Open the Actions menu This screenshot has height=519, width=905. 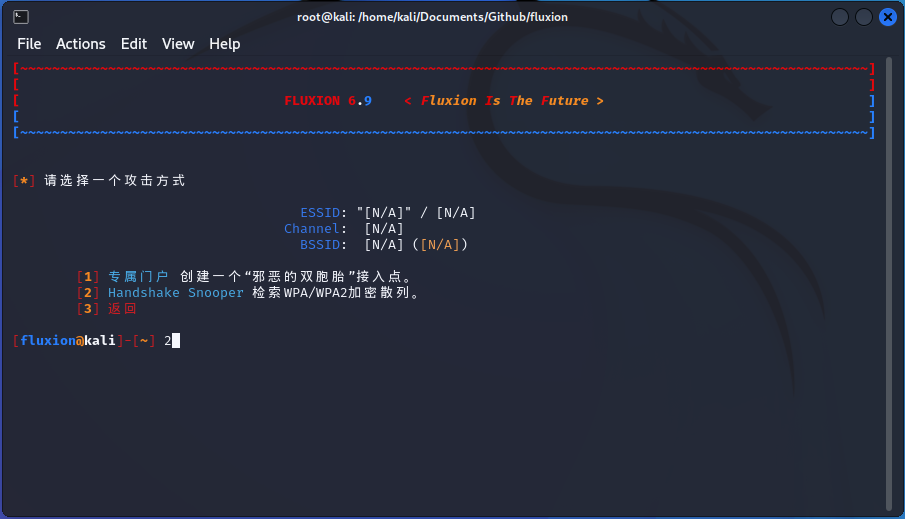point(81,44)
